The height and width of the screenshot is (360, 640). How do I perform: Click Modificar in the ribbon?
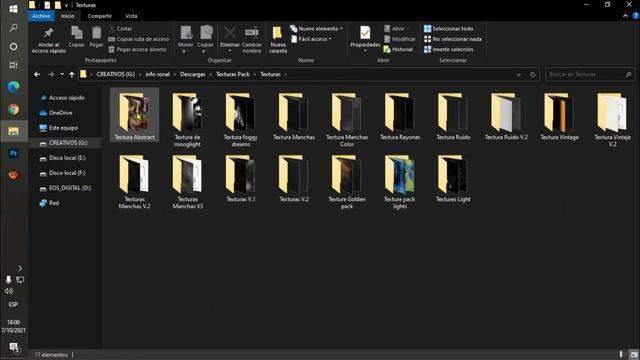(x=400, y=39)
